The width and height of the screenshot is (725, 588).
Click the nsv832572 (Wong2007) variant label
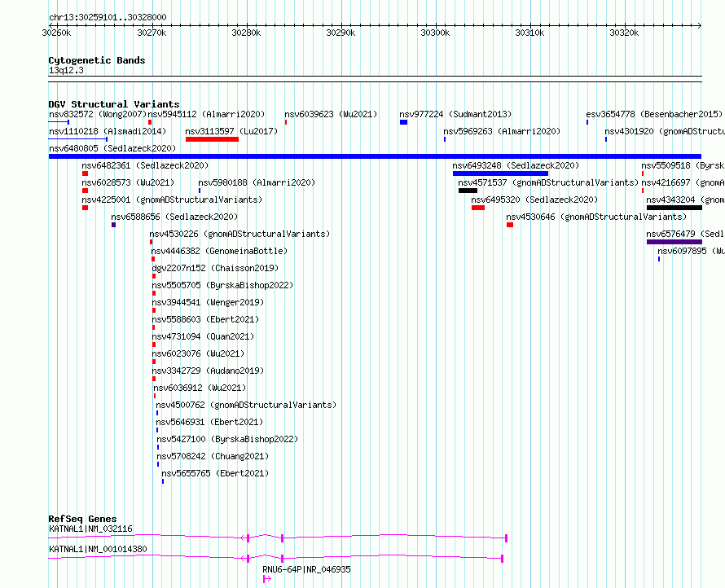coord(98,114)
